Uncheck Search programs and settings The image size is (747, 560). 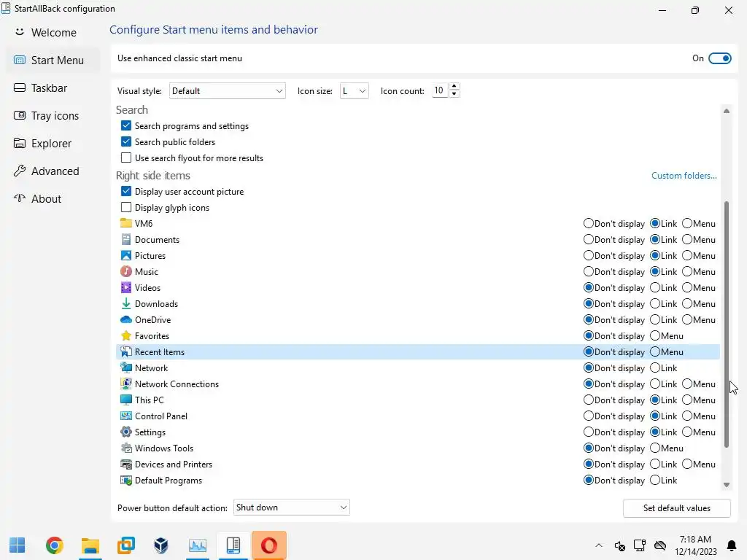125,125
